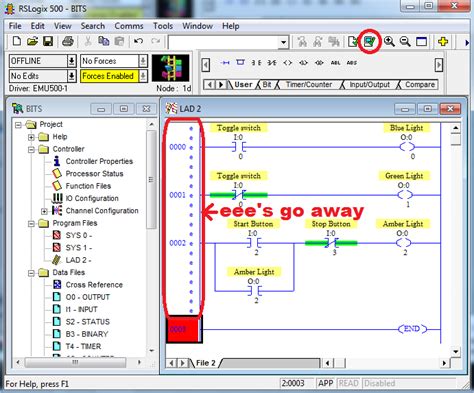474x393 pixels.
Task: Open the No Edits dropdown
Action: [x=71, y=76]
